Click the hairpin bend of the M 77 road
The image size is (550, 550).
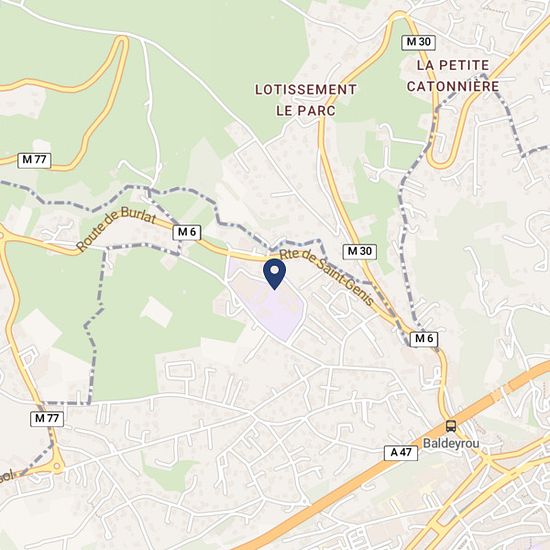[120, 44]
